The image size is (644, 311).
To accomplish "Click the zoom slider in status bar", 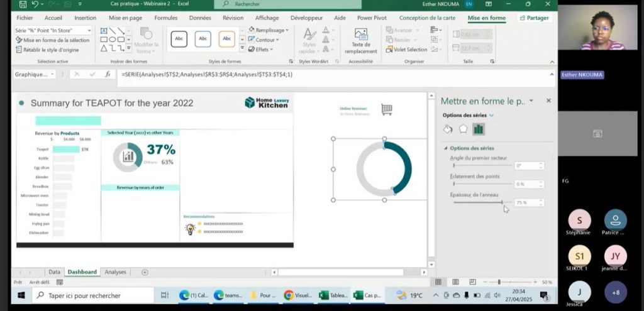I will tap(509, 282).
